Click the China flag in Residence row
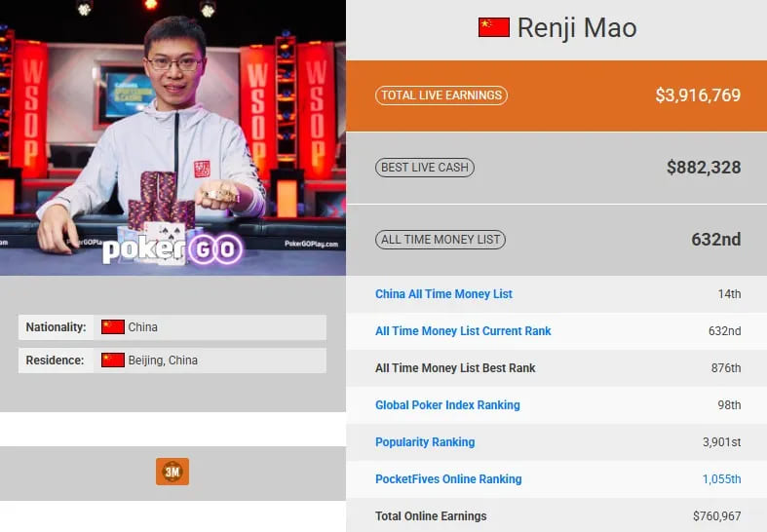 point(113,361)
